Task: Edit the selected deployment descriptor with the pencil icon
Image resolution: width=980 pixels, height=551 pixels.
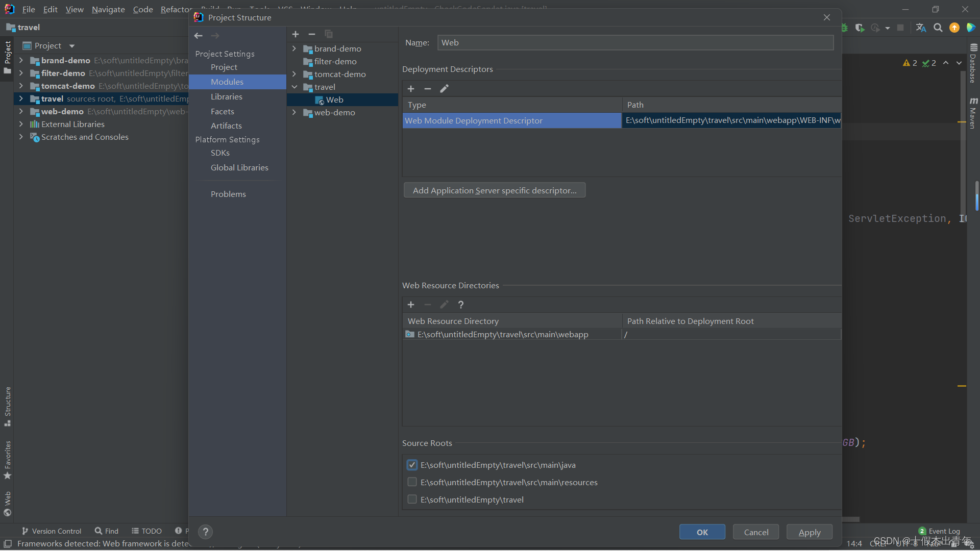Action: (x=445, y=89)
